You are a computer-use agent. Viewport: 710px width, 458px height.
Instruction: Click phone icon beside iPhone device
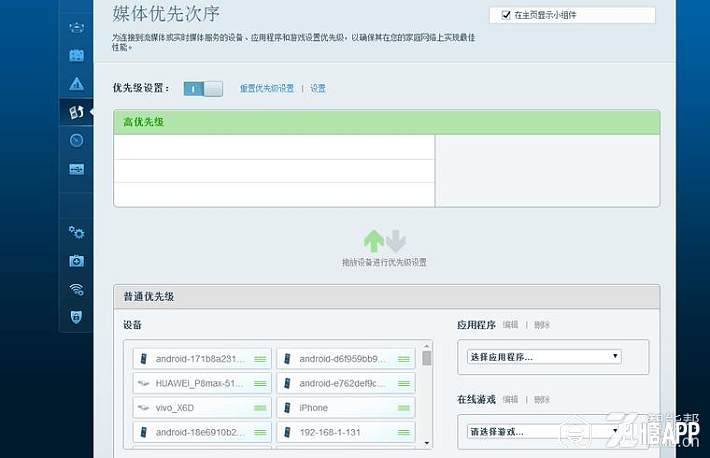pyautogui.click(x=287, y=408)
